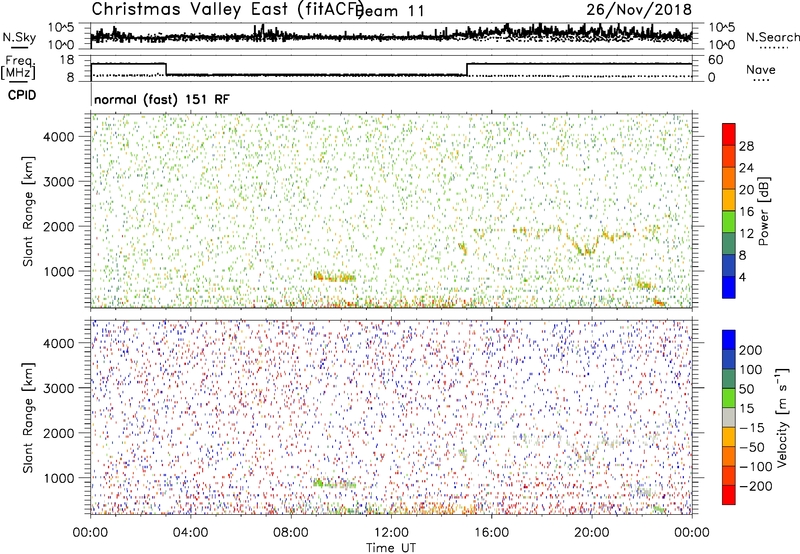The width and height of the screenshot is (800, 554).
Task: Click the '04:00' time axis tick label
Action: (191, 533)
